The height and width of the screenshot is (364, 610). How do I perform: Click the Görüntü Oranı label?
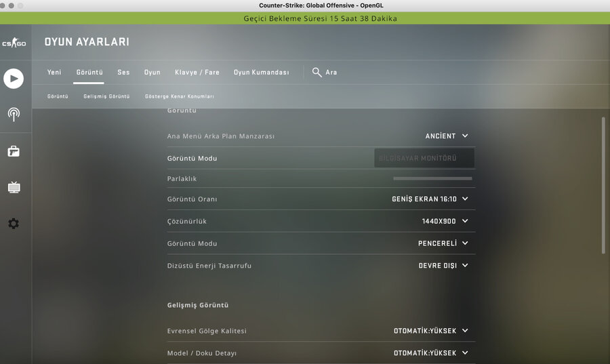point(192,199)
